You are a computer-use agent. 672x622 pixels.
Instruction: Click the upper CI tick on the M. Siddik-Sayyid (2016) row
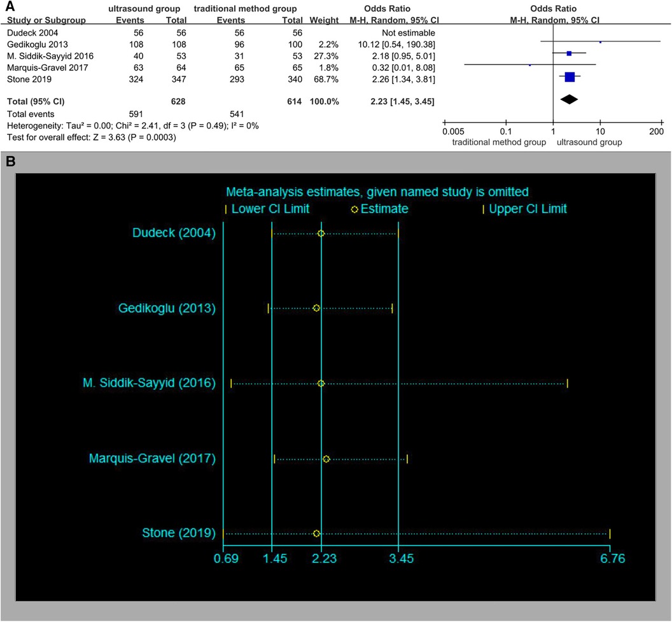(568, 383)
